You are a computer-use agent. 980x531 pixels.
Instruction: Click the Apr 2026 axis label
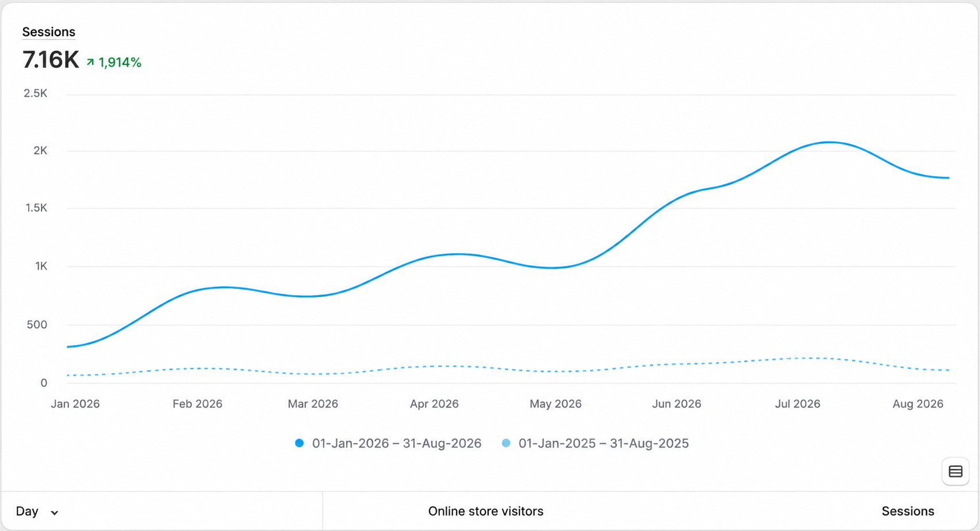pyautogui.click(x=434, y=404)
